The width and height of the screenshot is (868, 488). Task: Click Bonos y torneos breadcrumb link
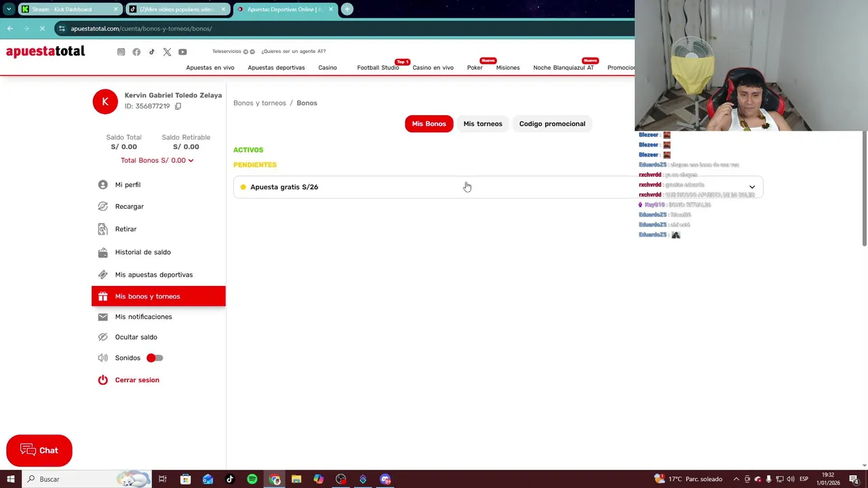click(260, 103)
